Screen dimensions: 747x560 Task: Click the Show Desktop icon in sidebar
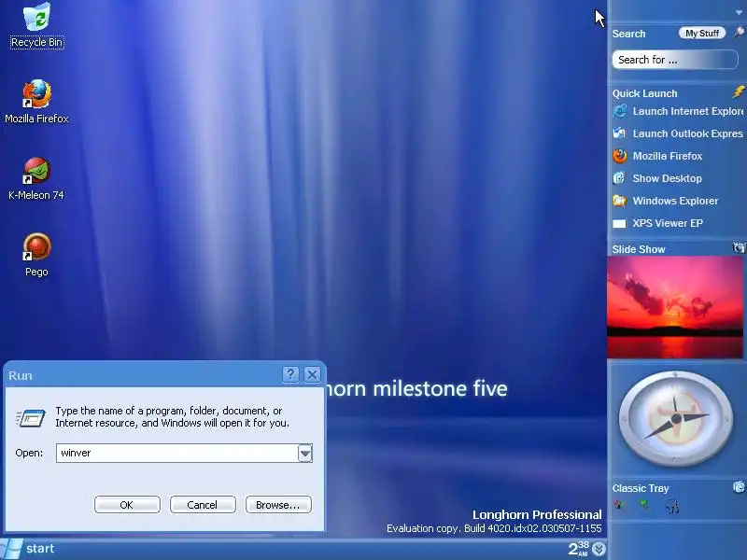click(620, 178)
